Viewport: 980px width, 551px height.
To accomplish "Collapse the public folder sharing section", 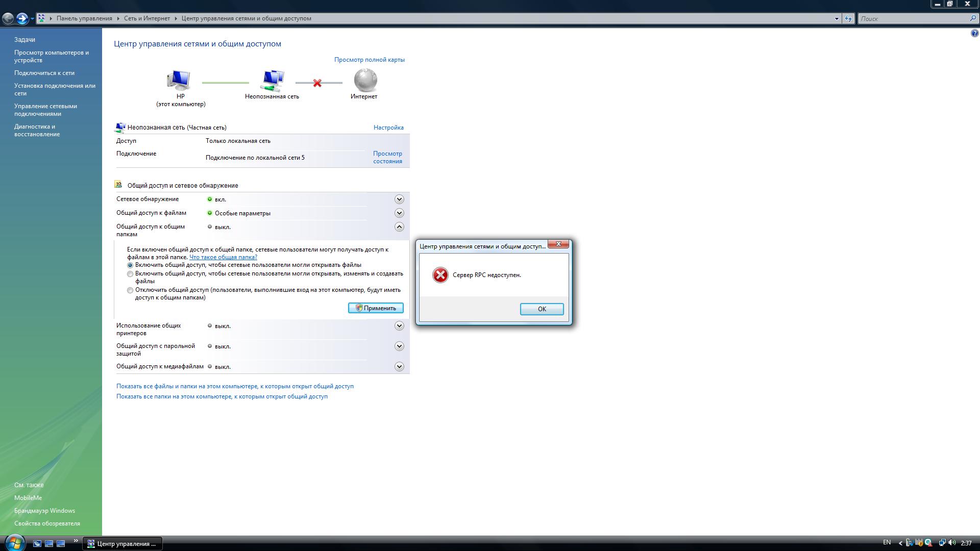I will tap(399, 227).
